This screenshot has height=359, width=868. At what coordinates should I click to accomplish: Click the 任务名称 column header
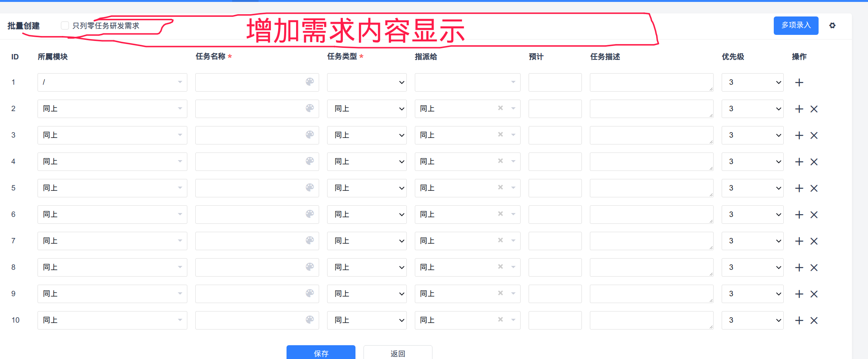210,57
